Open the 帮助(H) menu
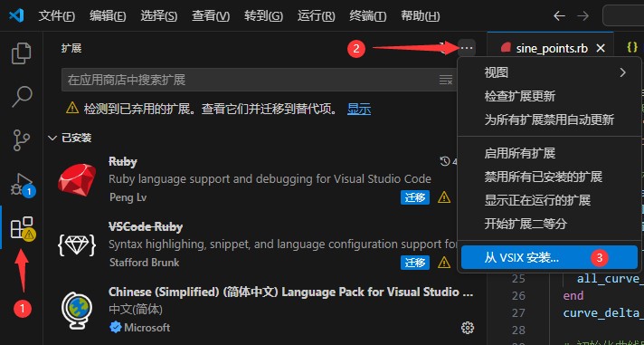 click(x=421, y=16)
